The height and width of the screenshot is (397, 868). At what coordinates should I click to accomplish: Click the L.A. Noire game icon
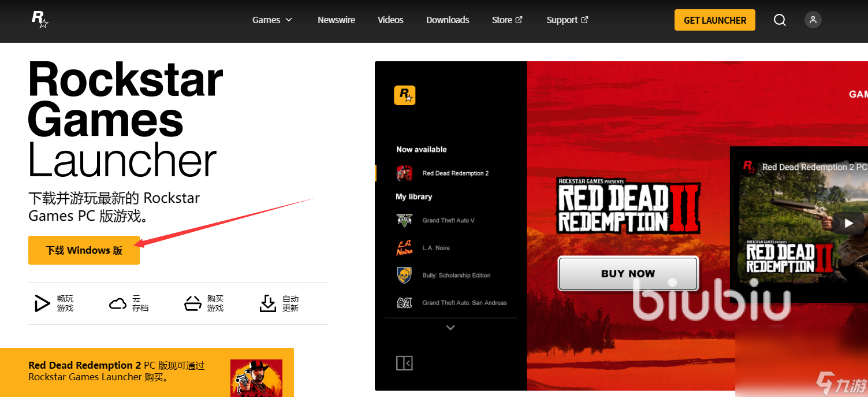click(x=404, y=248)
